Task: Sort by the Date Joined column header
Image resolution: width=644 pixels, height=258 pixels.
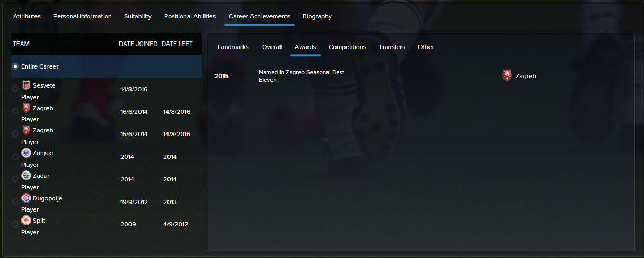Action: click(x=138, y=44)
